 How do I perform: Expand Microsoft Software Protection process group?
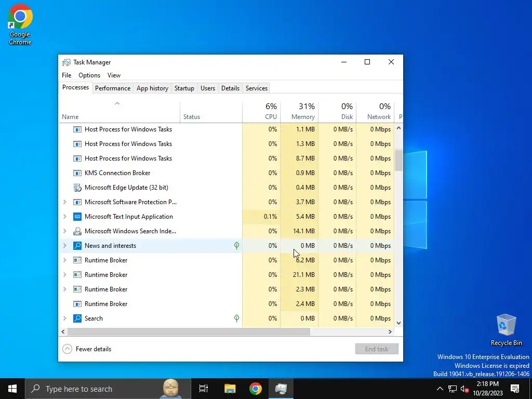(65, 202)
